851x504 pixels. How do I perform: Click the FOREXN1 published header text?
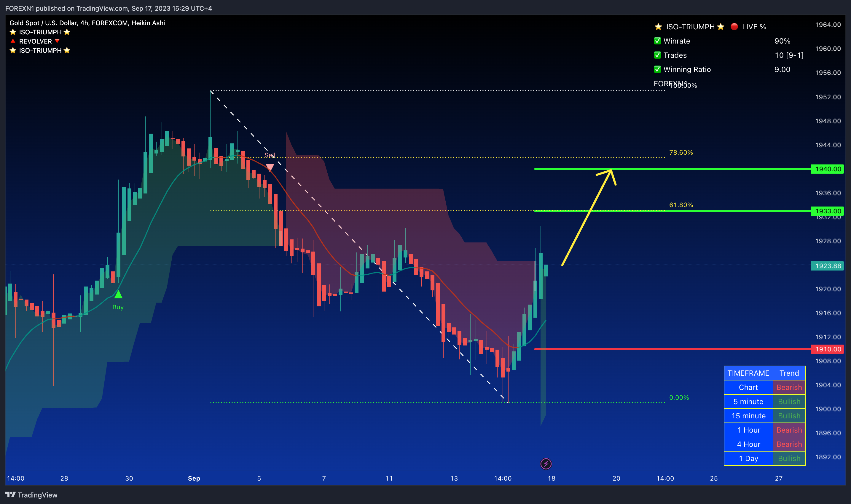pos(109,8)
